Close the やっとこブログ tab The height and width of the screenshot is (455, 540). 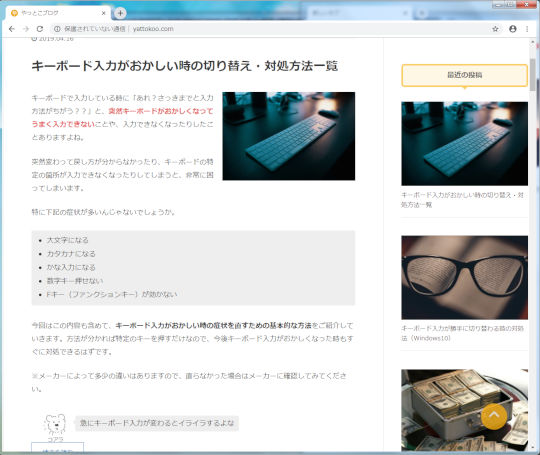click(x=104, y=13)
